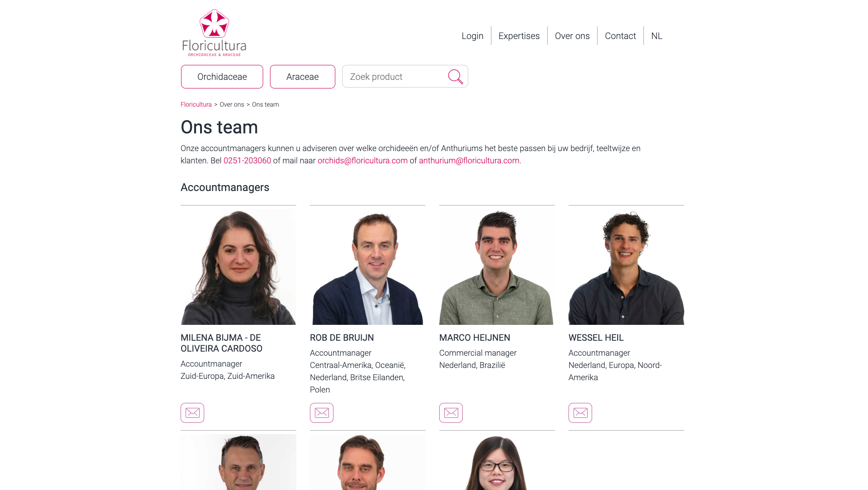Click the Floricultura logo
Viewport: 868px width, 490px height.
[214, 33]
